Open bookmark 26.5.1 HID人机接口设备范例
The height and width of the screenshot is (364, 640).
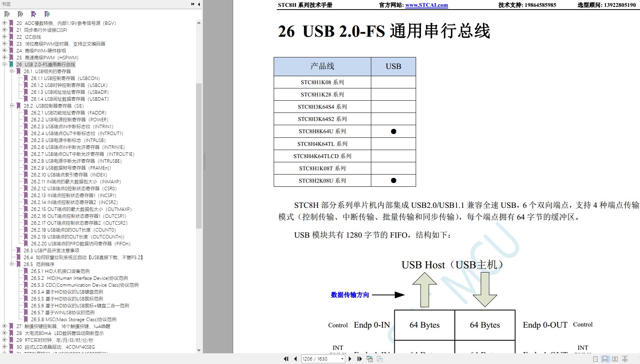[x=60, y=271]
